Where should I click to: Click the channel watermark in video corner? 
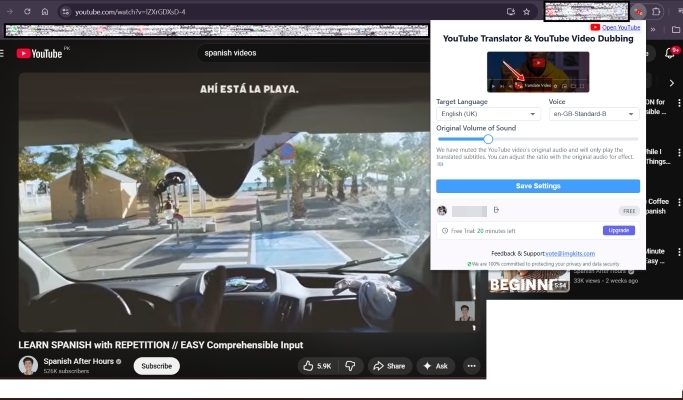tap(464, 311)
